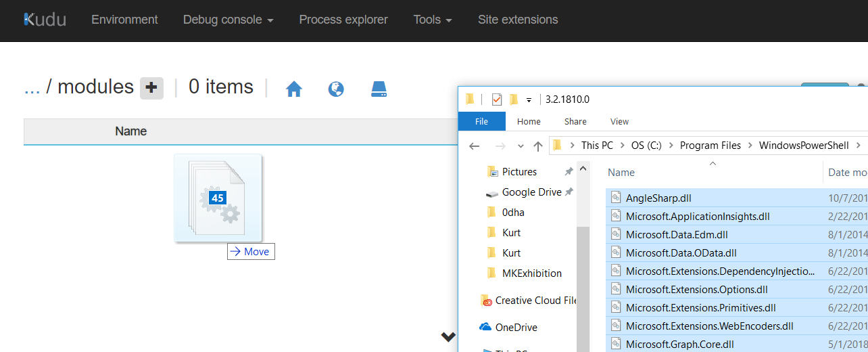868x352 pixels.
Task: Click the pin icon next to Pictures
Action: pyautogui.click(x=569, y=172)
